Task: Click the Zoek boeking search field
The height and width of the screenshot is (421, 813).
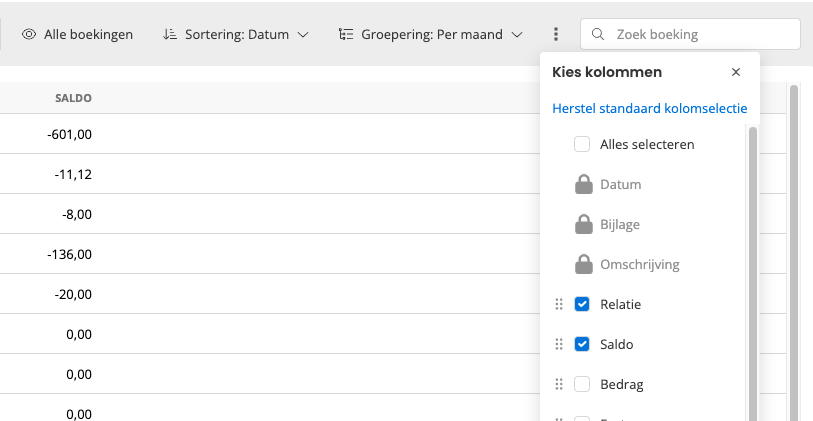Action: pyautogui.click(x=700, y=34)
